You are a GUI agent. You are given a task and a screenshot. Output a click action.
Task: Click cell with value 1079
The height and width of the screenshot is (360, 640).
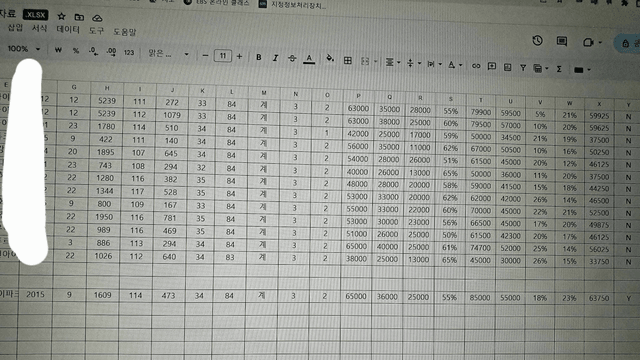click(172, 115)
